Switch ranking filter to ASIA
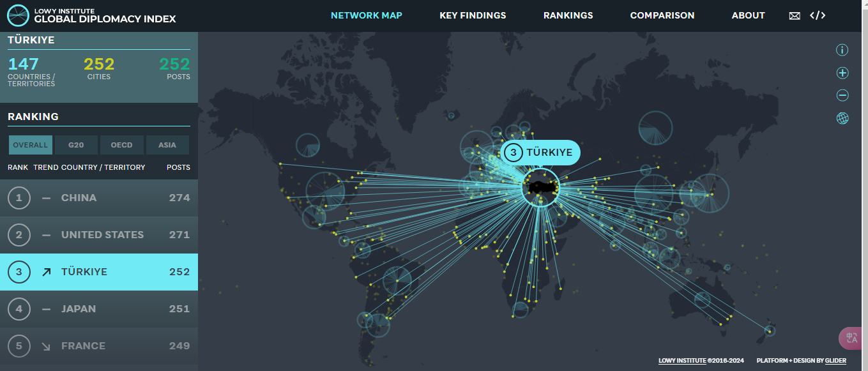 point(167,145)
